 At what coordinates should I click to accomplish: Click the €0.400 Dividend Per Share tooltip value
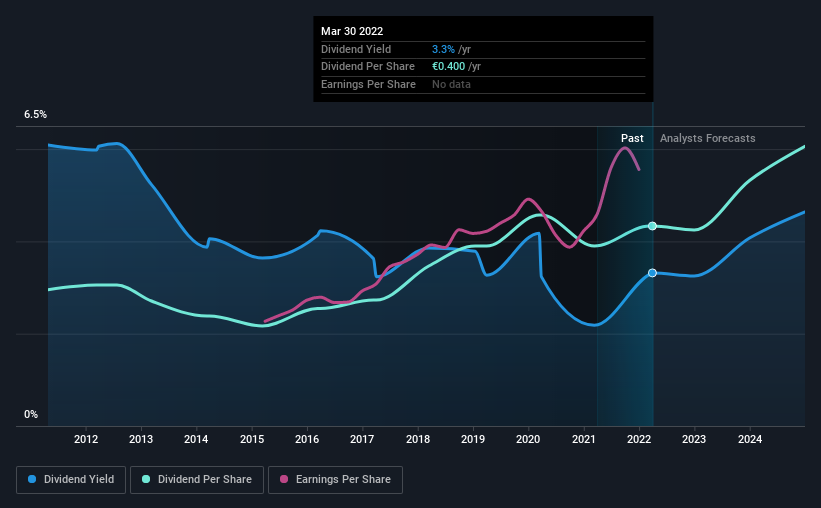pos(448,67)
